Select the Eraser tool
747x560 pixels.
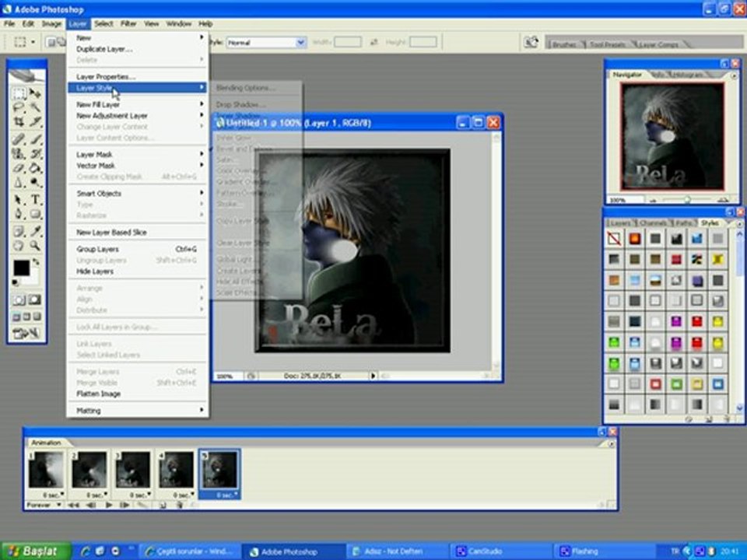(19, 168)
